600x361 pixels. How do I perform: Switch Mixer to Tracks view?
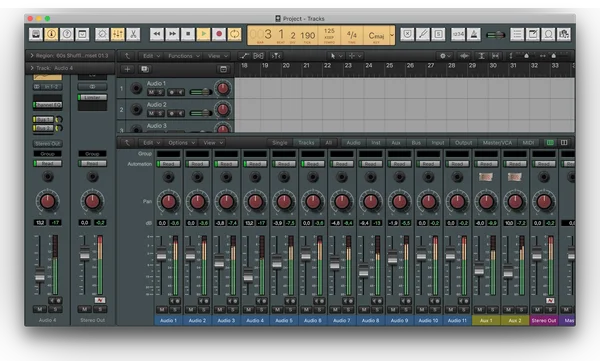[x=306, y=143]
